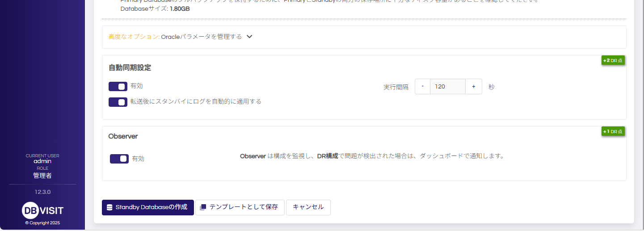Click the Standby Databaseの作成 button
The width and height of the screenshot is (644, 231).
(x=148, y=207)
